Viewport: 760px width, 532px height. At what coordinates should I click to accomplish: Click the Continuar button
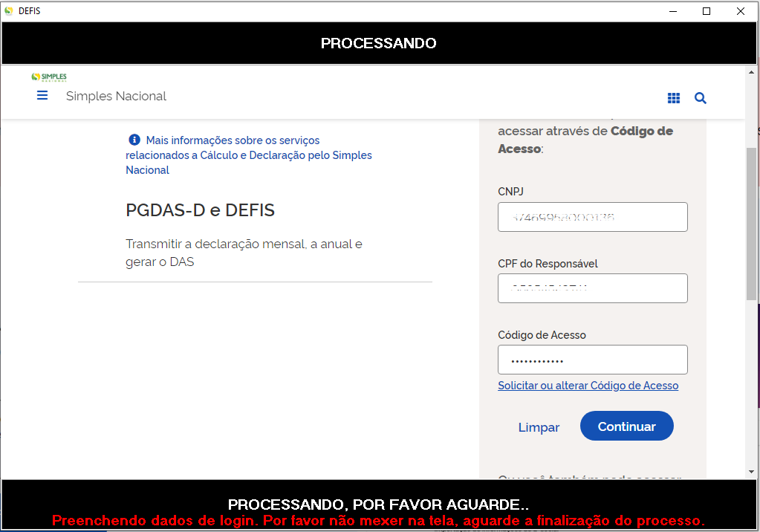pos(627,426)
